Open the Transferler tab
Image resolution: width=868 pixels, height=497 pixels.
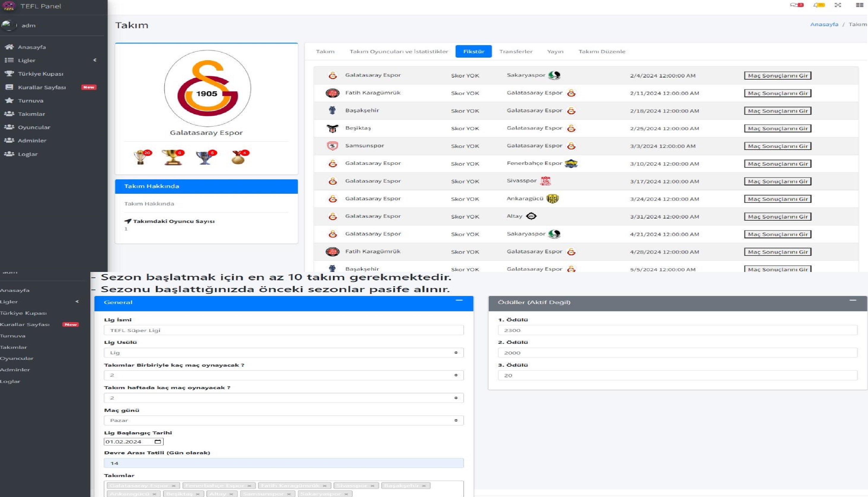516,52
